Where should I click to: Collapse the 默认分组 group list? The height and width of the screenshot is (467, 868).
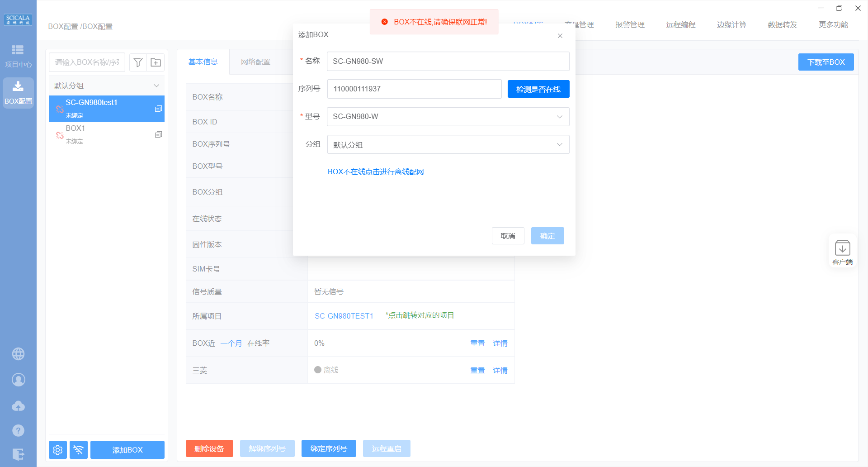[x=156, y=86]
